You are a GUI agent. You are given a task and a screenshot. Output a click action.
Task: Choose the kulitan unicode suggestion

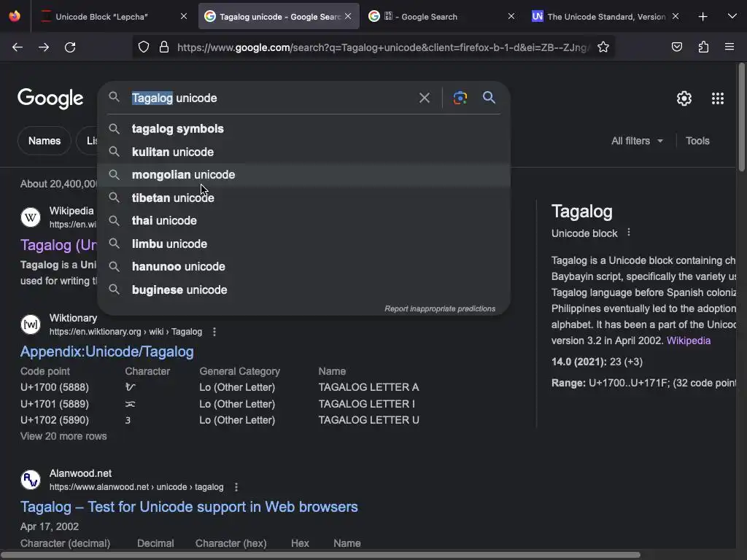304,152
